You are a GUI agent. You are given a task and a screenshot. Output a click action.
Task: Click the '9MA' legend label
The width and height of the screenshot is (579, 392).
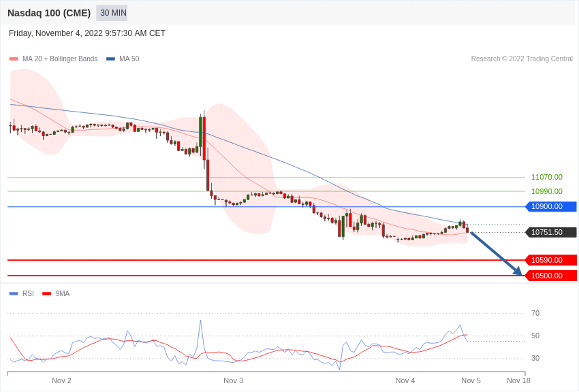(x=63, y=293)
